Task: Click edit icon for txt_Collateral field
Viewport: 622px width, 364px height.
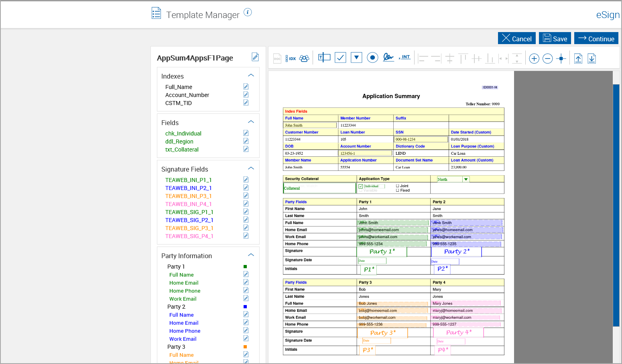Action: (x=246, y=149)
